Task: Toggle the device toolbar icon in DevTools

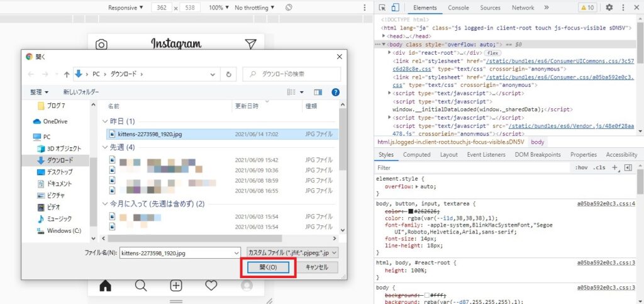Action: [395, 8]
